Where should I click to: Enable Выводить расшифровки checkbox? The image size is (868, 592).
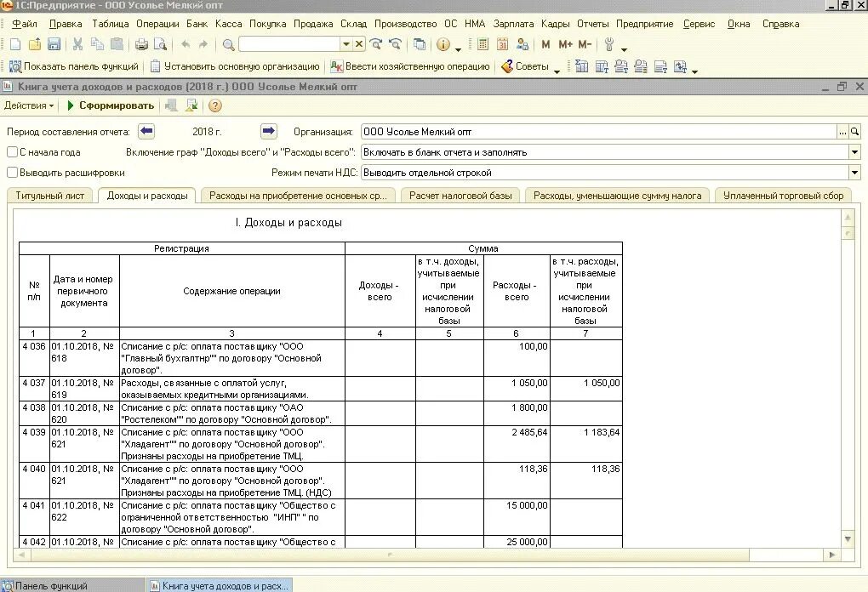tap(12, 172)
